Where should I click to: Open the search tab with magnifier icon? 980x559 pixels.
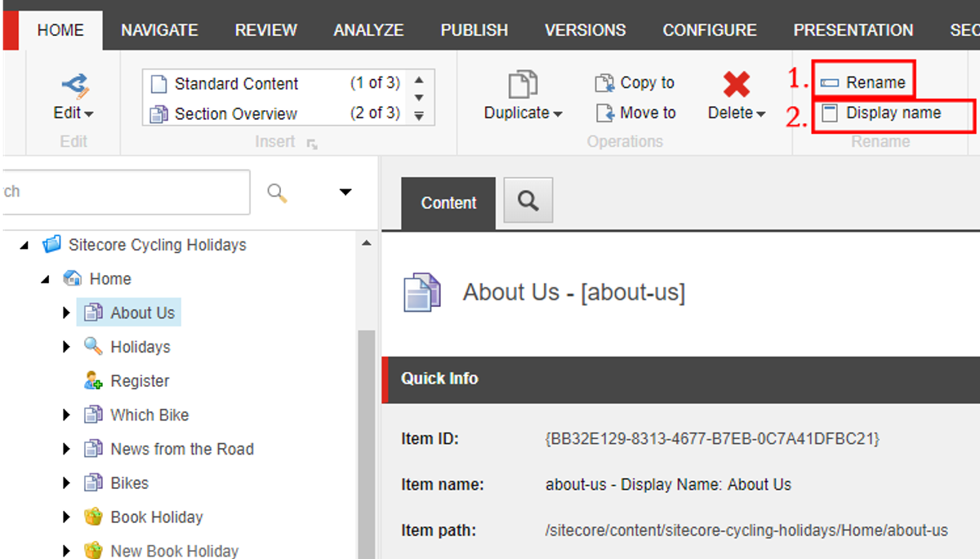tap(528, 200)
